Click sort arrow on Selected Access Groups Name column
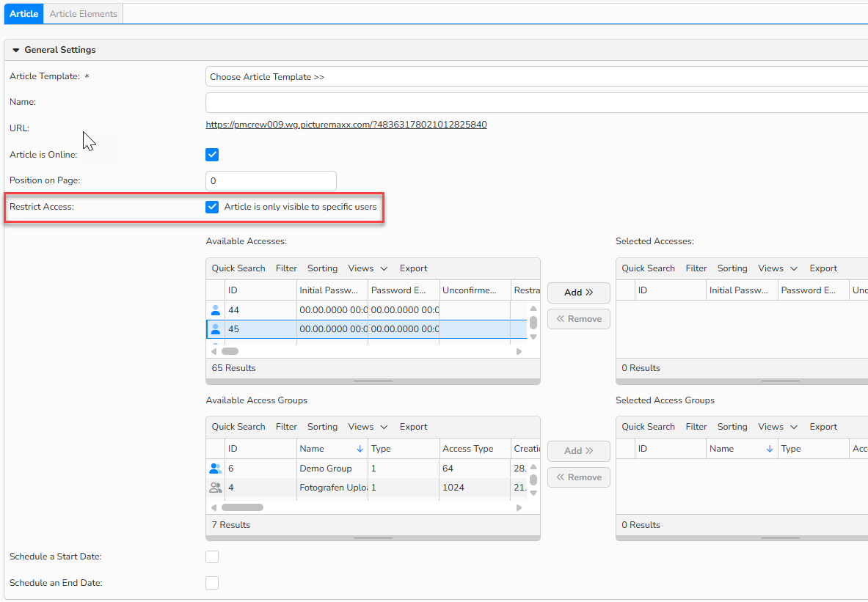The height and width of the screenshot is (602, 868). 770,449
